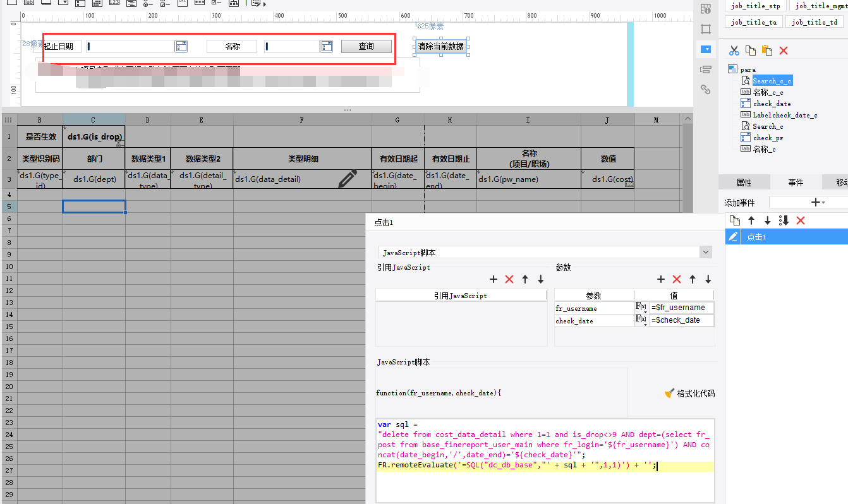Select cell ds1.G(pw_name) in column I
848x504 pixels.
(x=528, y=179)
